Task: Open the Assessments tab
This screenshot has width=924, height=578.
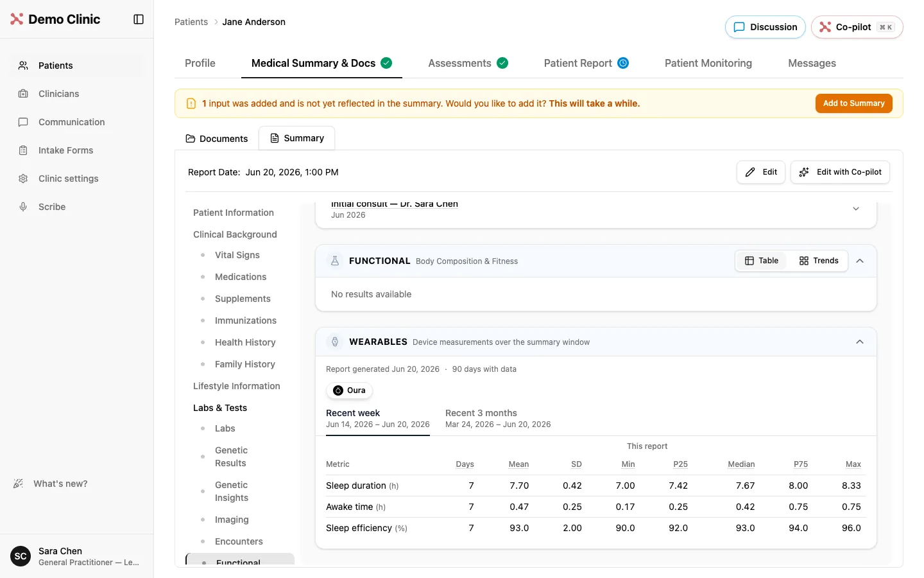Action: pos(468,63)
